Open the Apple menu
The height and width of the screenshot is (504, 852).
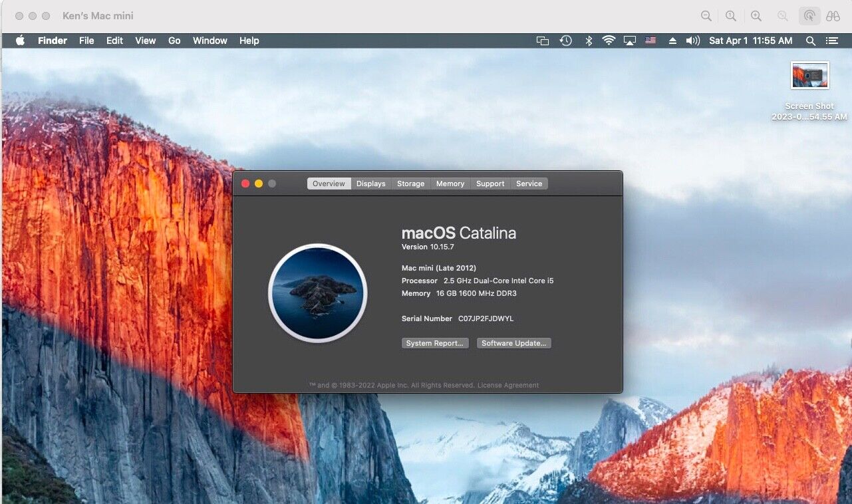coord(20,41)
